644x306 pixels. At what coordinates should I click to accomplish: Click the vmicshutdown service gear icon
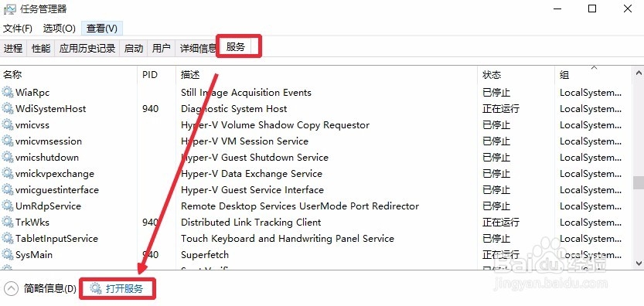click(x=8, y=158)
